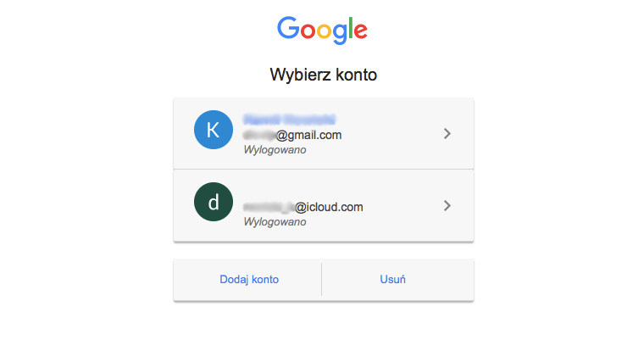The width and height of the screenshot is (644, 351).
Task: Click Wylogowano status under the gmail account
Action: coord(275,149)
